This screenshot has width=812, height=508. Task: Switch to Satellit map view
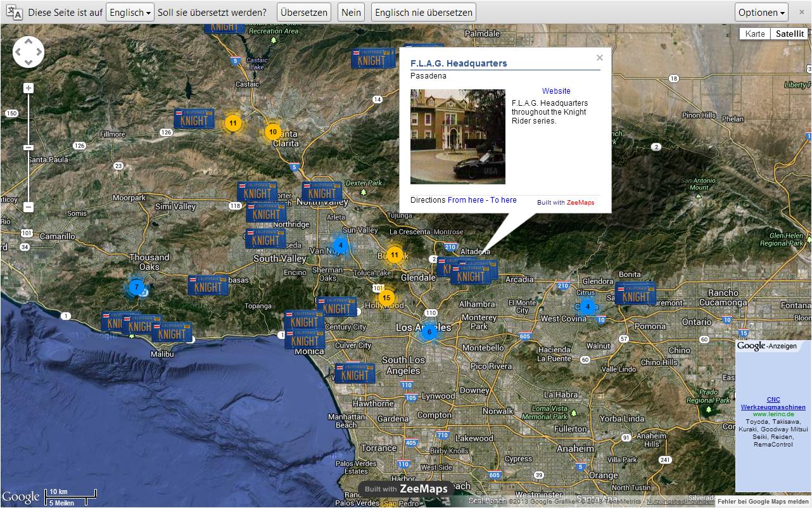[790, 34]
